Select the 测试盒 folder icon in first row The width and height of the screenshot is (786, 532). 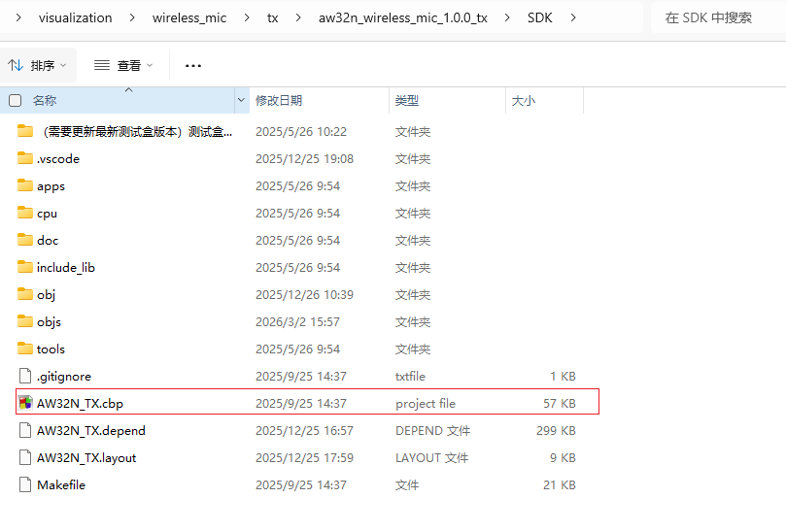[x=25, y=131]
